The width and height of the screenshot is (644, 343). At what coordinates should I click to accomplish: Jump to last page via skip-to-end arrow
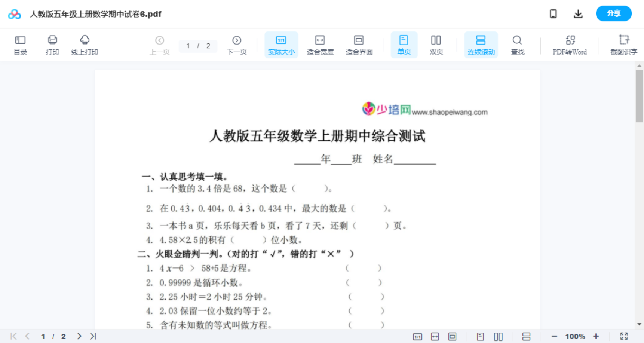[x=92, y=336]
